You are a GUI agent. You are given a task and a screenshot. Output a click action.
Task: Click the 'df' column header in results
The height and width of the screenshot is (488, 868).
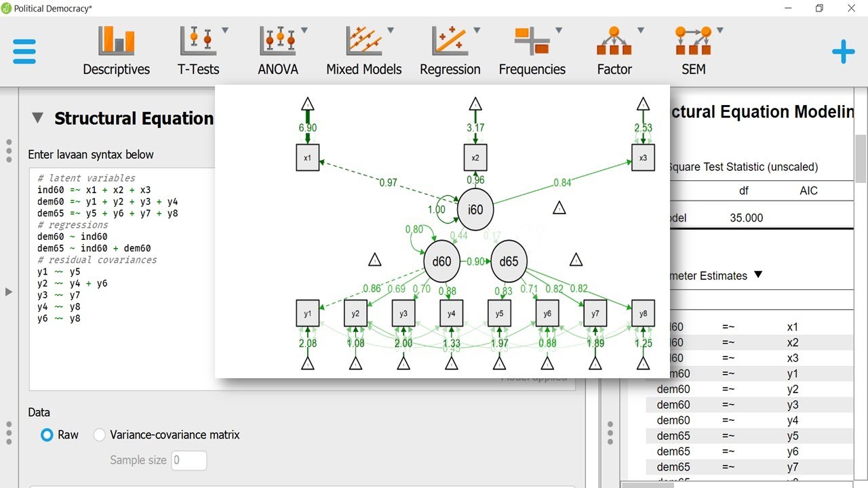coord(744,191)
